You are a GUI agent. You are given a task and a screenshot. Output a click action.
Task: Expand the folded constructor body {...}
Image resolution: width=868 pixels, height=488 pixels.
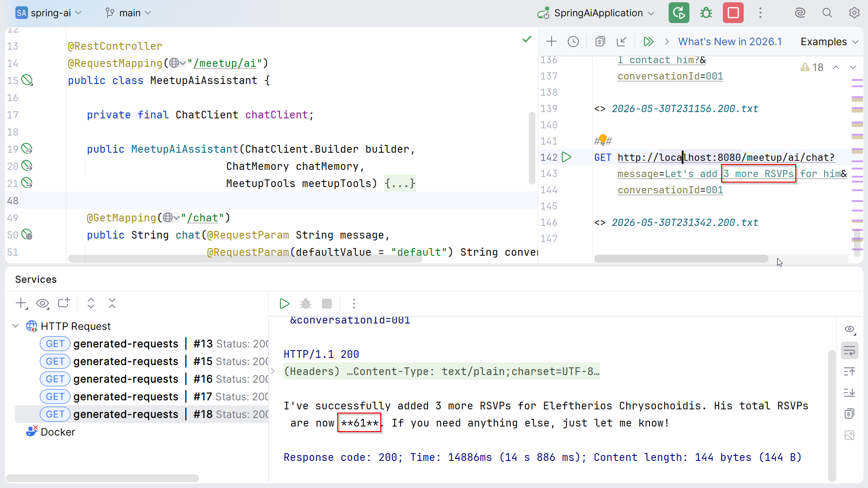click(400, 183)
